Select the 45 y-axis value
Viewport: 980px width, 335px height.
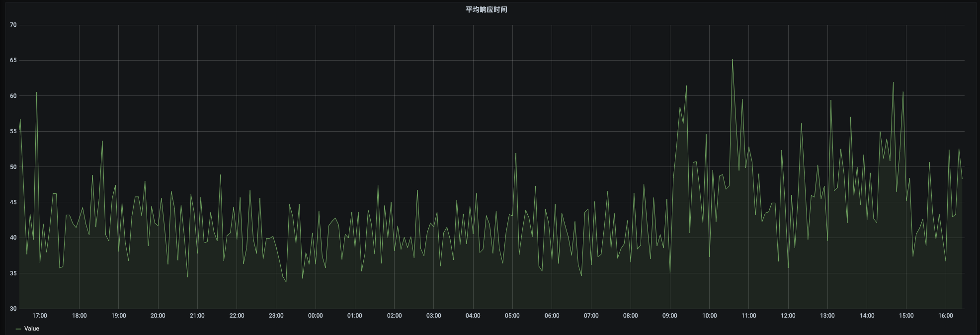13,202
